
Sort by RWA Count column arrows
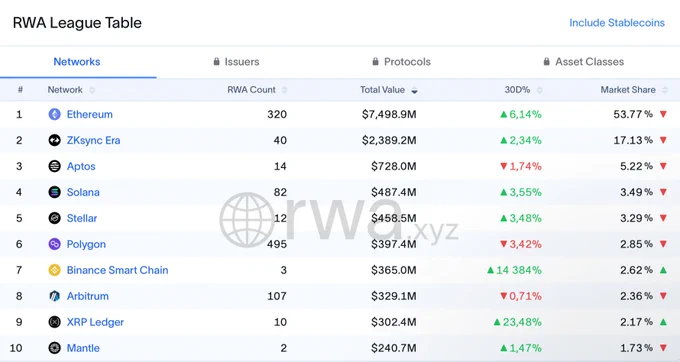coord(284,90)
